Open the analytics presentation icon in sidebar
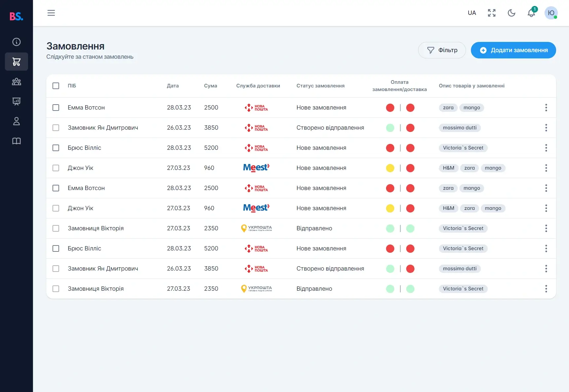Viewport: 569px width, 392px height. pyautogui.click(x=17, y=101)
